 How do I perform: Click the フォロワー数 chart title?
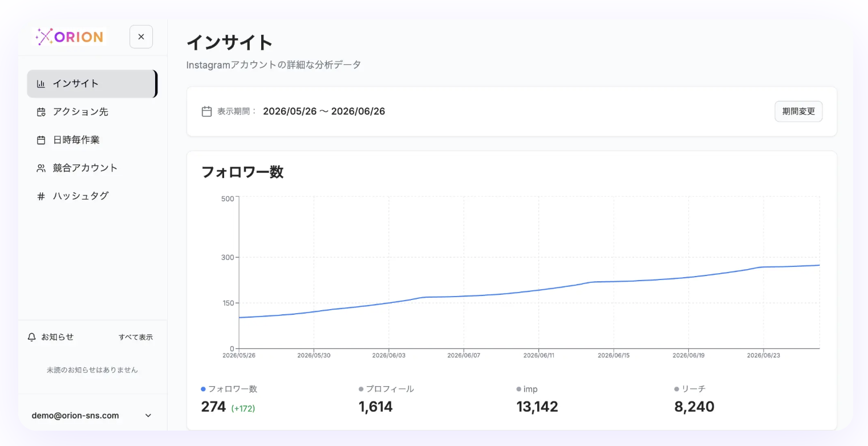[242, 172]
